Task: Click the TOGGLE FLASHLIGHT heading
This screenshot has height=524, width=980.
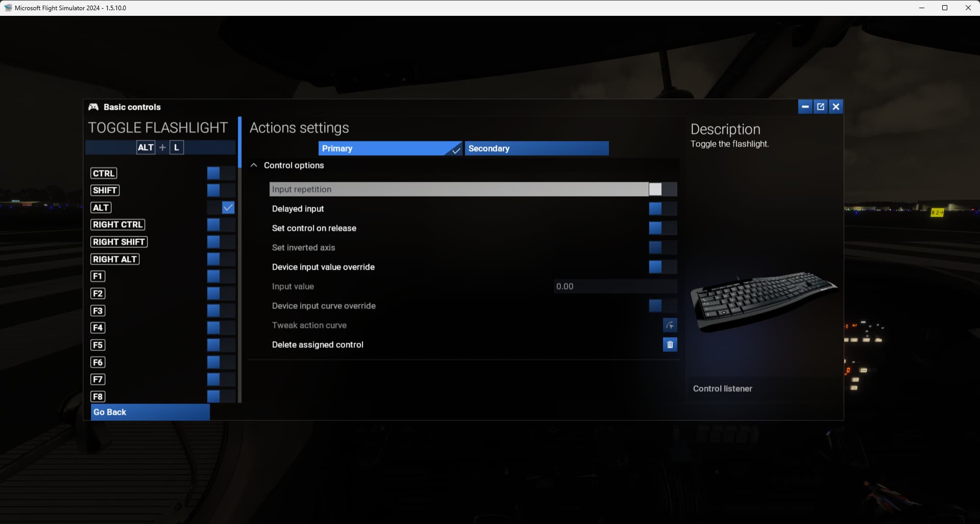Action: click(158, 128)
